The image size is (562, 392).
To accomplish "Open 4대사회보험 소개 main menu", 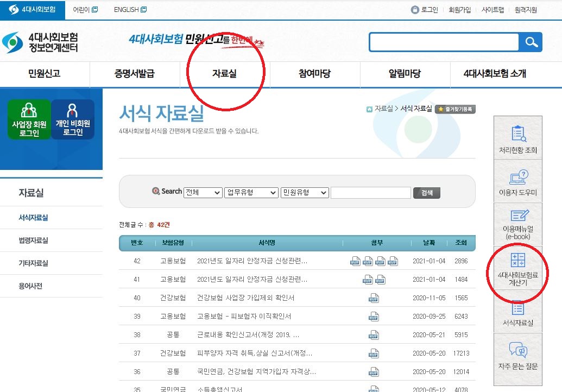I will pyautogui.click(x=495, y=74).
